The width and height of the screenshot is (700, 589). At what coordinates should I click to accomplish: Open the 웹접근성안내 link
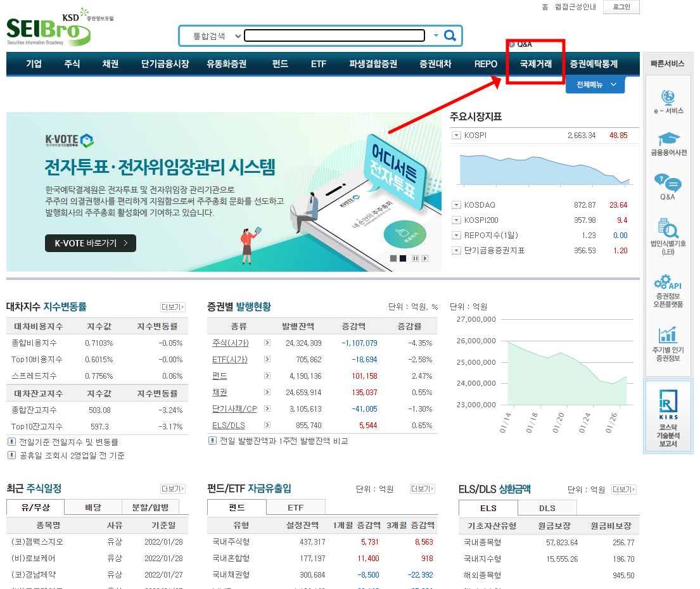[x=575, y=7]
